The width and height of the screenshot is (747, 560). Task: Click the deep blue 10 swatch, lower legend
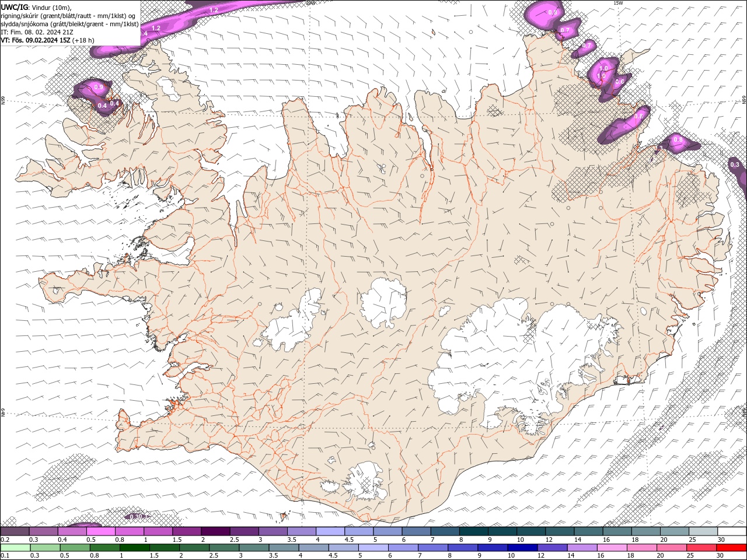tap(523, 548)
